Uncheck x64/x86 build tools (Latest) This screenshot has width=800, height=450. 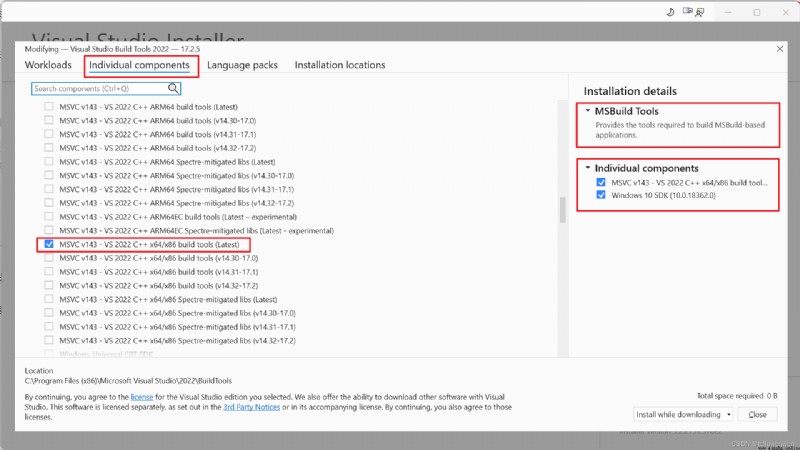tap(48, 244)
